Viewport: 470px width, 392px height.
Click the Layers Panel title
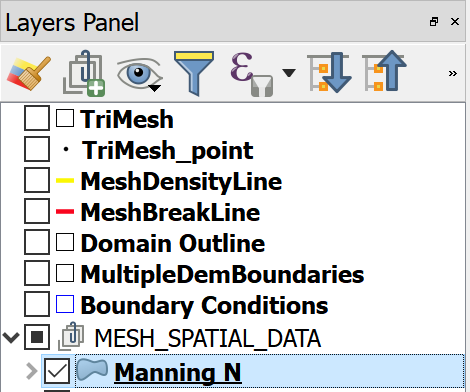(x=72, y=23)
